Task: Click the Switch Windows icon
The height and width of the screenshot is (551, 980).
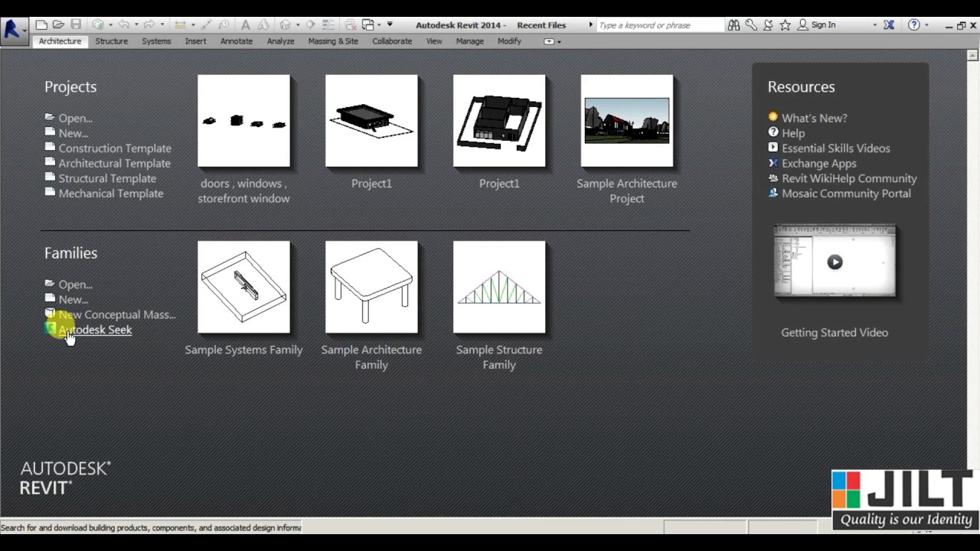Action: (x=368, y=24)
